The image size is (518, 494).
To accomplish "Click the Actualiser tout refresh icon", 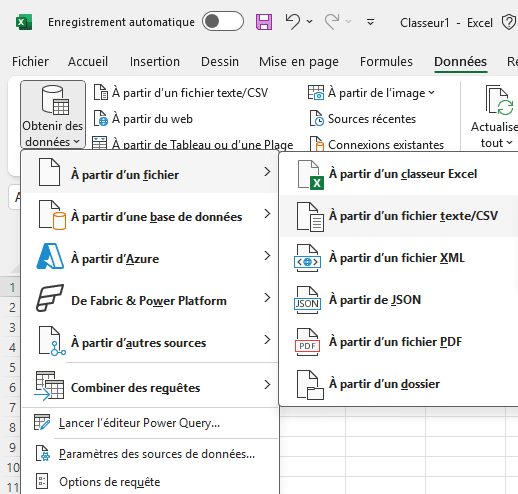I will [x=500, y=101].
